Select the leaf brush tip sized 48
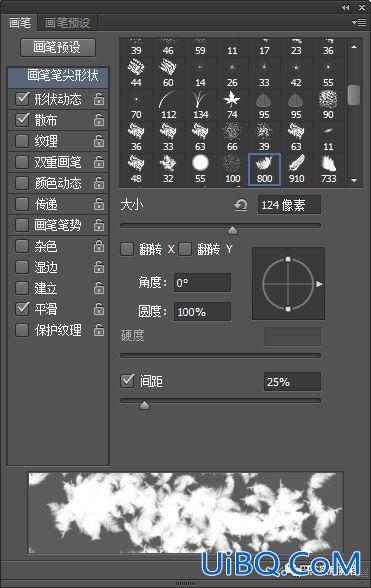The height and width of the screenshot is (588, 371). pyautogui.click(x=136, y=169)
